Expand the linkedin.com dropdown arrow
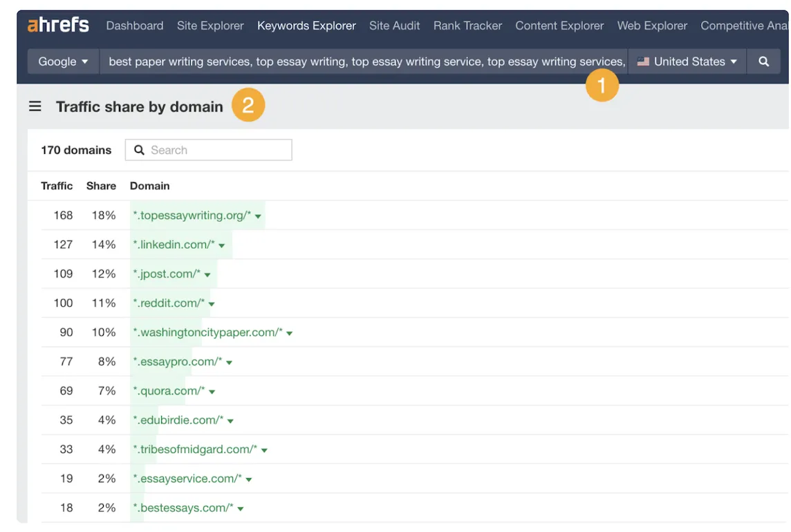791x532 pixels. click(x=221, y=245)
